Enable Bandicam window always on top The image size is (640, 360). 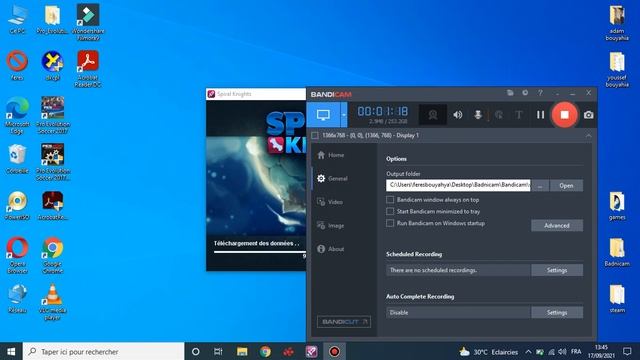[x=390, y=200]
